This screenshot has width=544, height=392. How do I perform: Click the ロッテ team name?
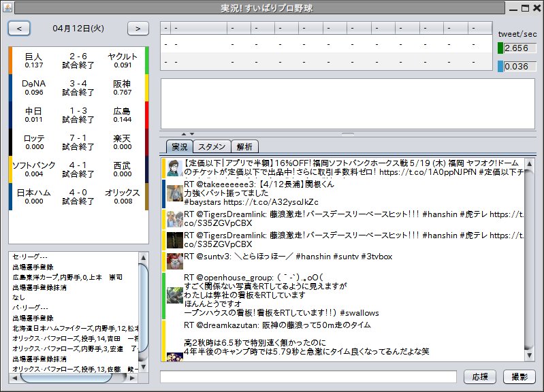pyautogui.click(x=33, y=138)
